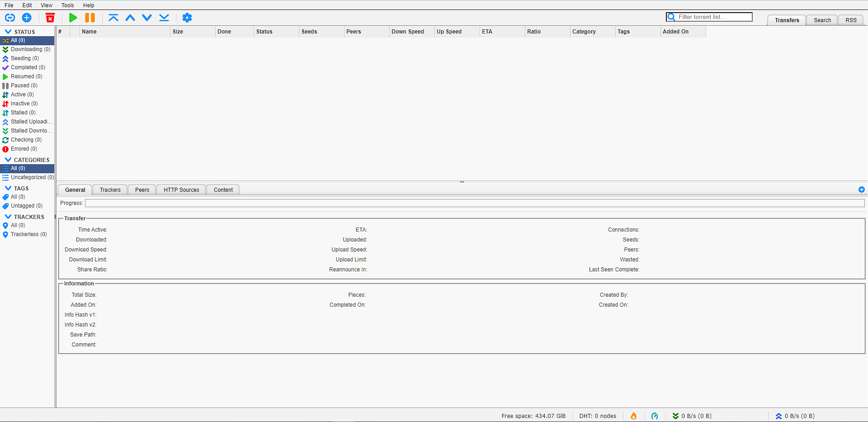868x422 pixels.
Task: Click the orange Pause icon
Action: [90, 18]
